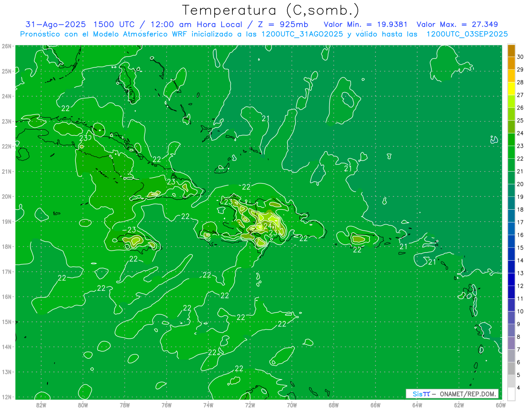Click the 68W longitude axis label
This screenshot has width=532, height=411.
[334, 405]
